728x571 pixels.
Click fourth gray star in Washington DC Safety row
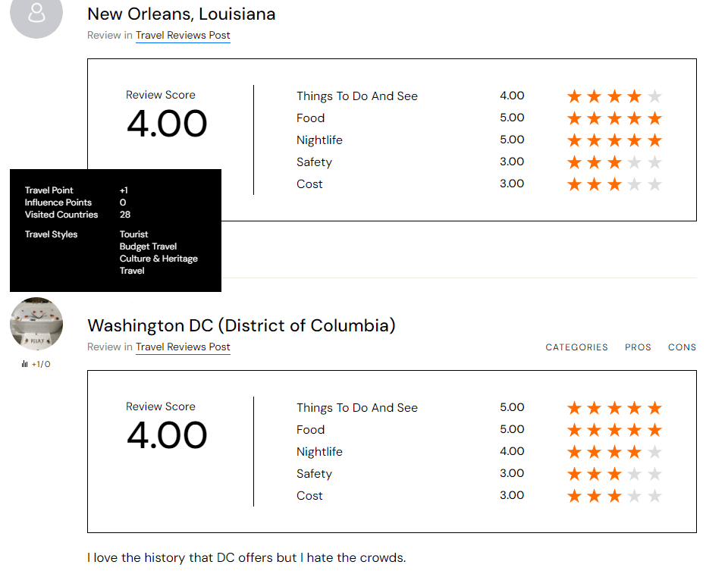point(635,474)
